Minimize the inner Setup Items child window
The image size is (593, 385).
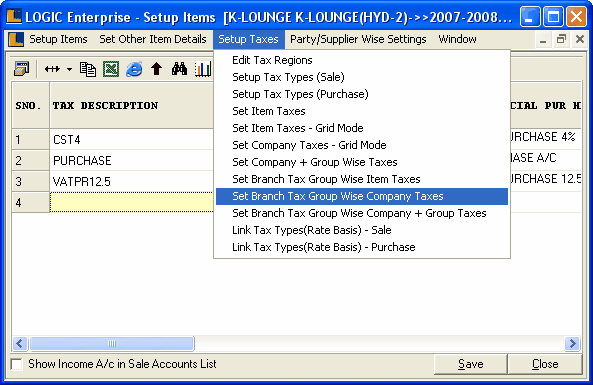pyautogui.click(x=543, y=39)
